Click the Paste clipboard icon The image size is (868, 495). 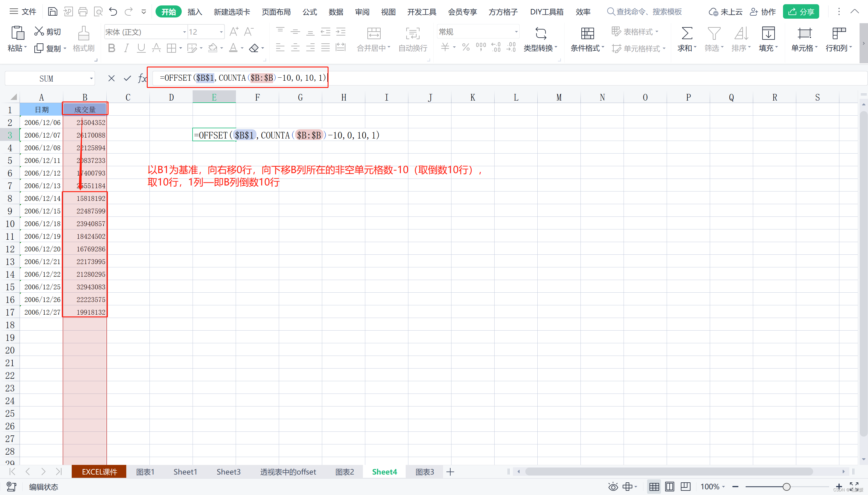click(x=17, y=33)
